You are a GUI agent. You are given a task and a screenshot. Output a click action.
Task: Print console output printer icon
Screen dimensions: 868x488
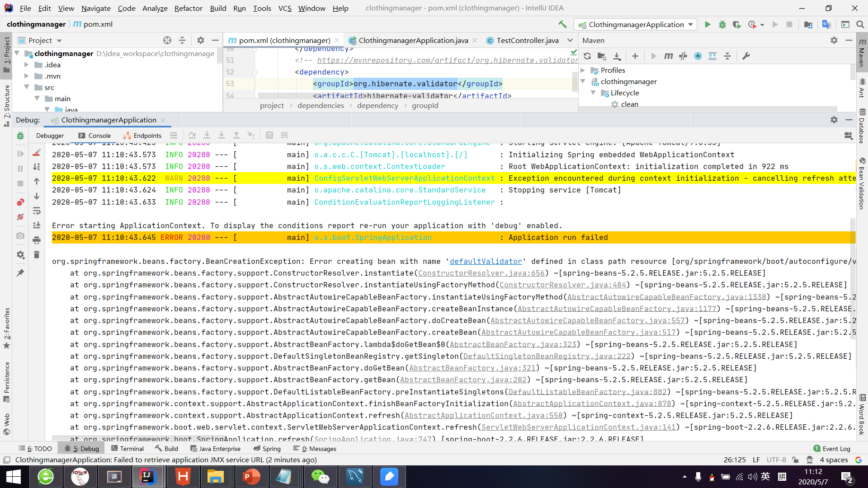(x=37, y=240)
